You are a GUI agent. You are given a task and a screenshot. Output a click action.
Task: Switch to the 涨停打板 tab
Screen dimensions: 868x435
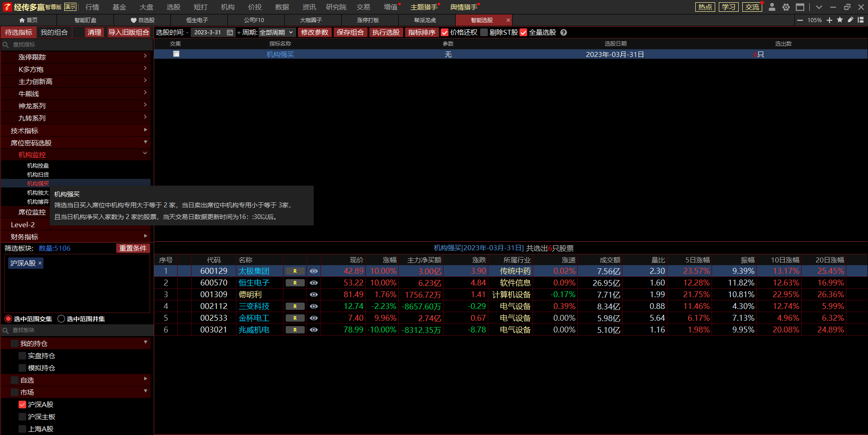click(x=368, y=20)
